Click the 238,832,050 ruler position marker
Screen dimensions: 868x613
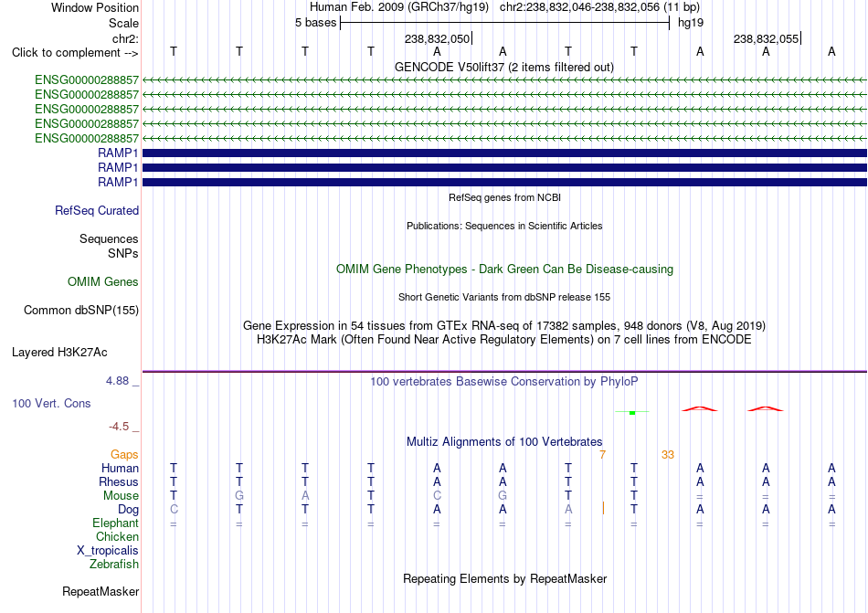click(x=438, y=38)
